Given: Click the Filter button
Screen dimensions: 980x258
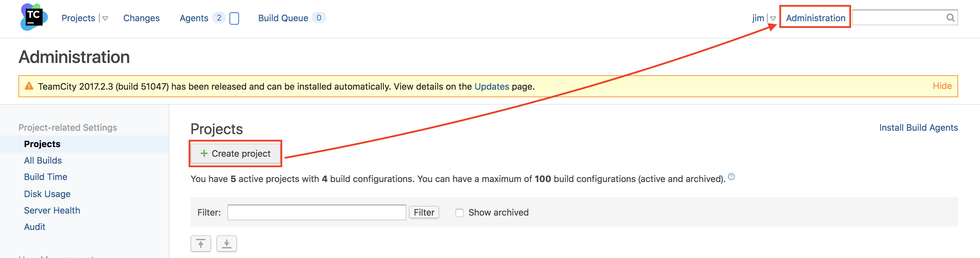Looking at the screenshot, I should [x=424, y=212].
